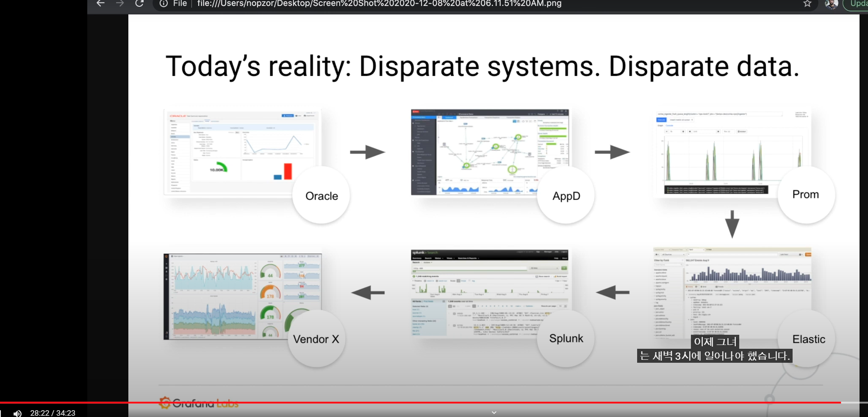Image resolution: width=868 pixels, height=417 pixels.
Task: Click the Splunk search screenshot
Action: [x=490, y=293]
